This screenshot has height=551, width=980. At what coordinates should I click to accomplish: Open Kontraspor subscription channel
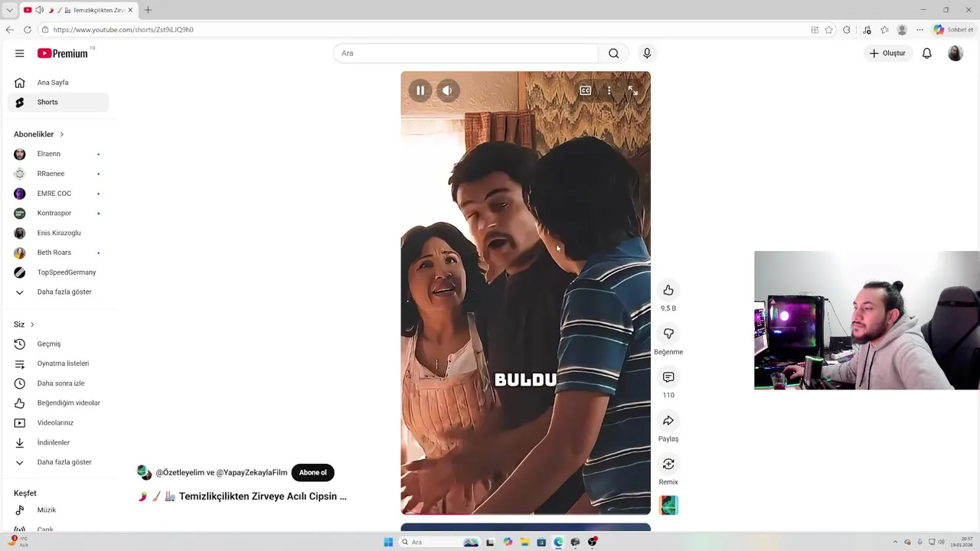pos(58,214)
